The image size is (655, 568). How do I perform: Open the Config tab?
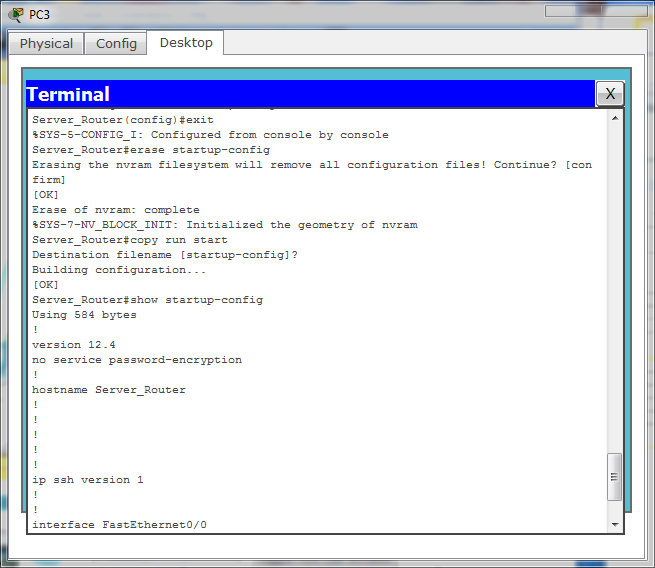(x=116, y=43)
